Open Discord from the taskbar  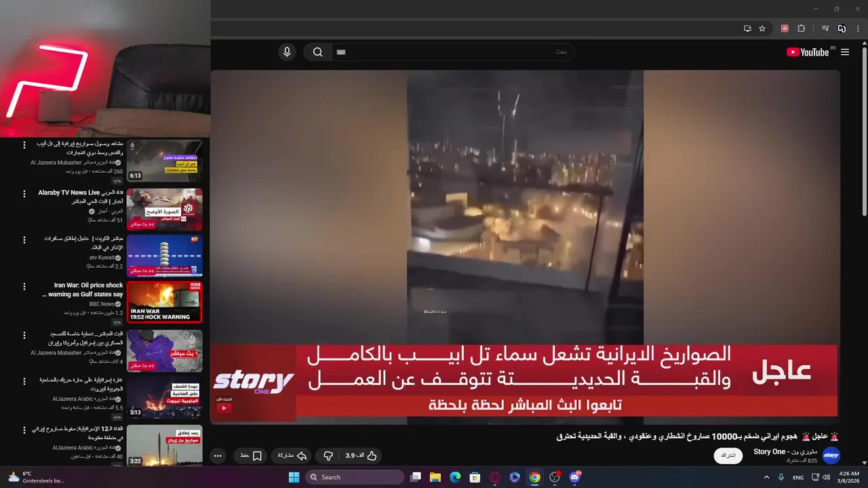575,477
